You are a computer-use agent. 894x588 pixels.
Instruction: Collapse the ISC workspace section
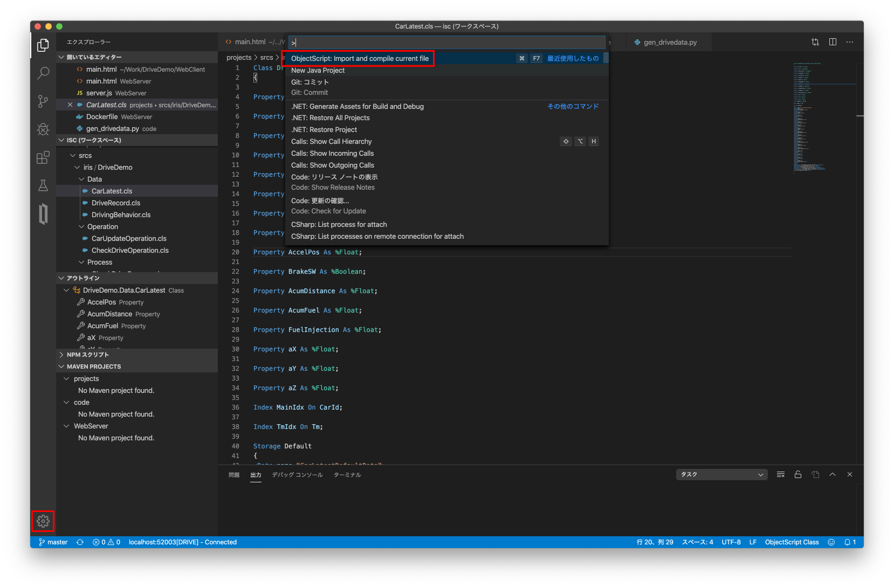pos(137,140)
